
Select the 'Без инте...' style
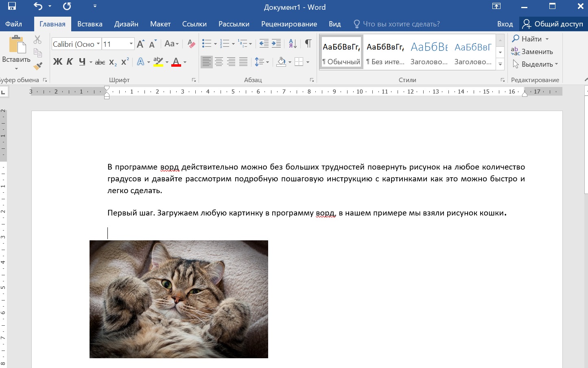pos(385,52)
